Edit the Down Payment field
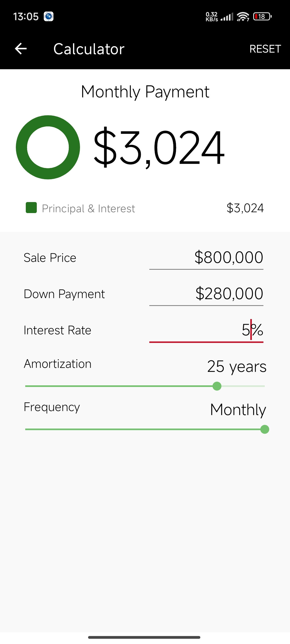 [x=206, y=294]
